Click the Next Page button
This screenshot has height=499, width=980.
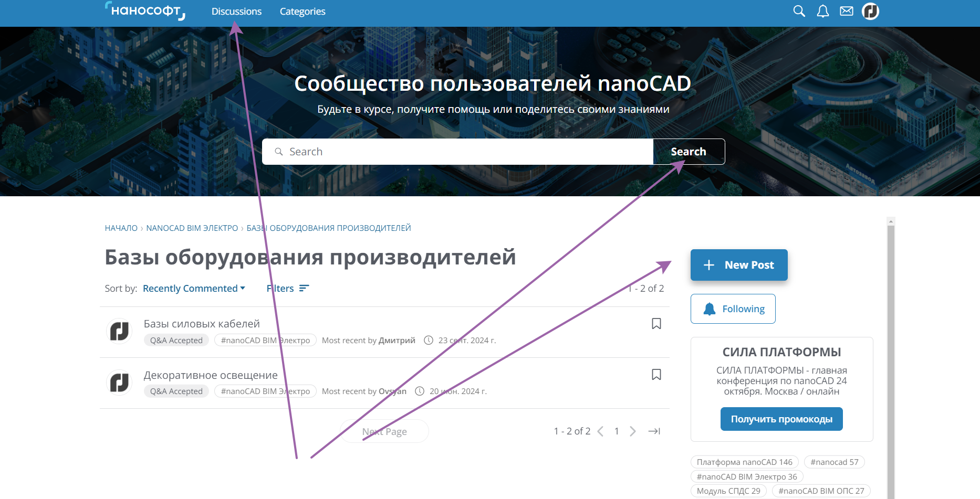(384, 431)
